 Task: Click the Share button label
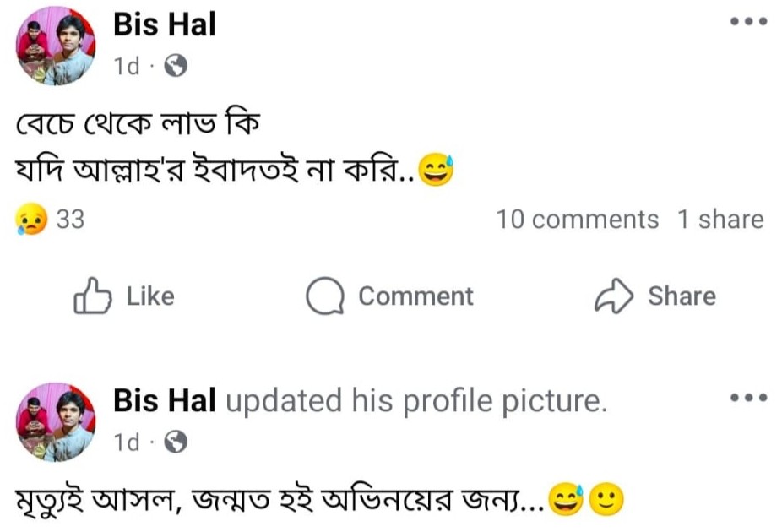682,296
